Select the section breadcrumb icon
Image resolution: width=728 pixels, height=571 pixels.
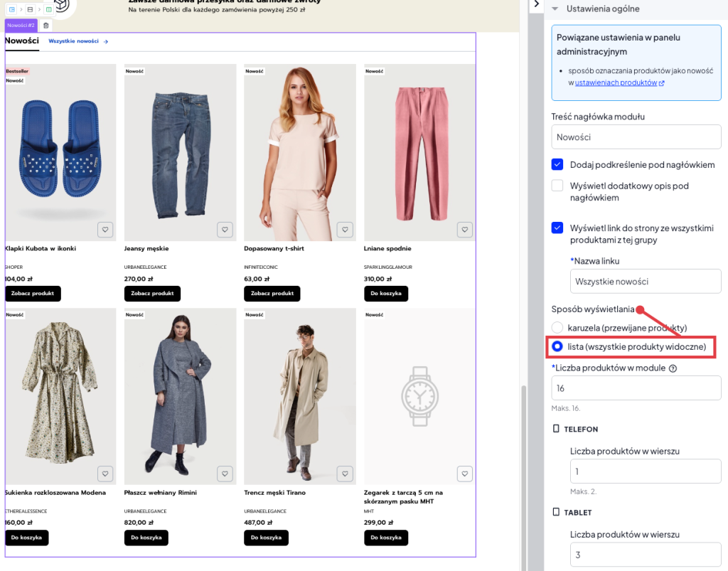coord(30,9)
